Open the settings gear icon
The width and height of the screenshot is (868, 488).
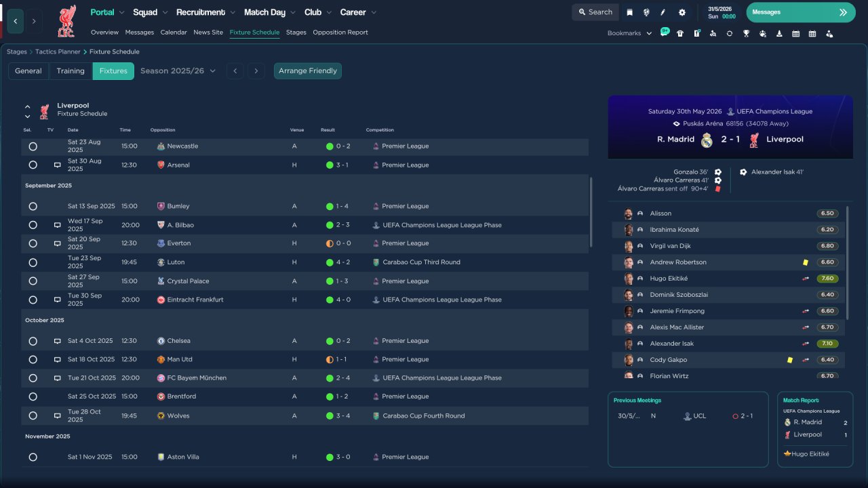(682, 12)
